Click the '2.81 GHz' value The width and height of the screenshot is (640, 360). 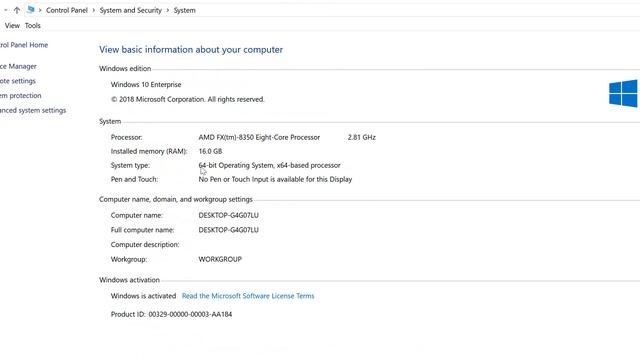(x=362, y=137)
